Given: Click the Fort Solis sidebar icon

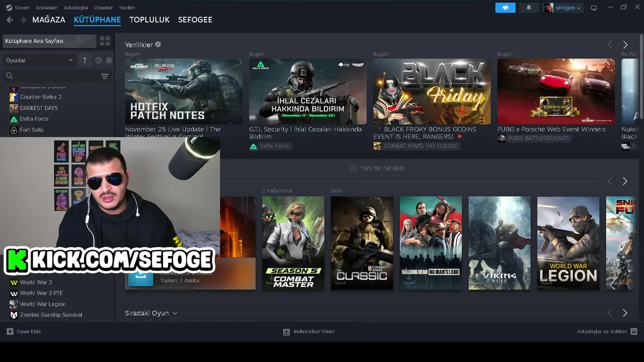Looking at the screenshot, I should pyautogui.click(x=14, y=130).
